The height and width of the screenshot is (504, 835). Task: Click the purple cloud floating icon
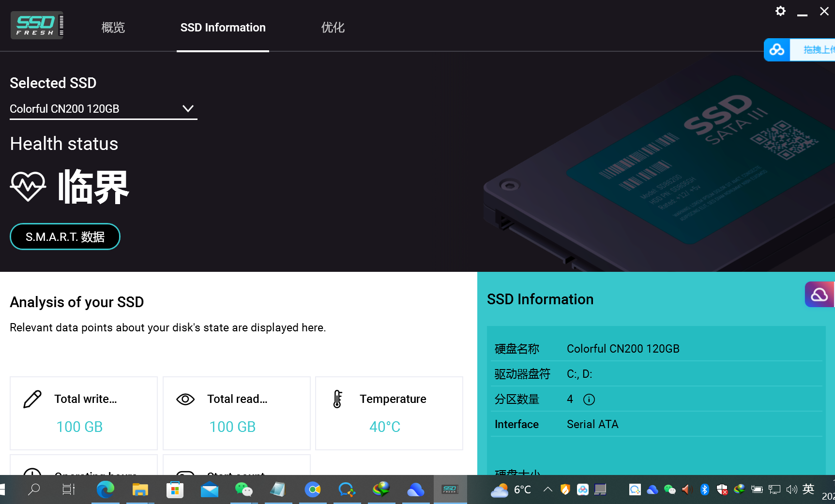(x=819, y=295)
